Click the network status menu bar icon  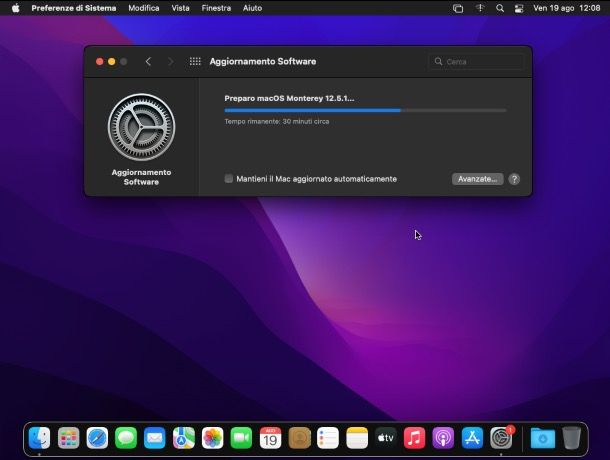[x=480, y=8]
